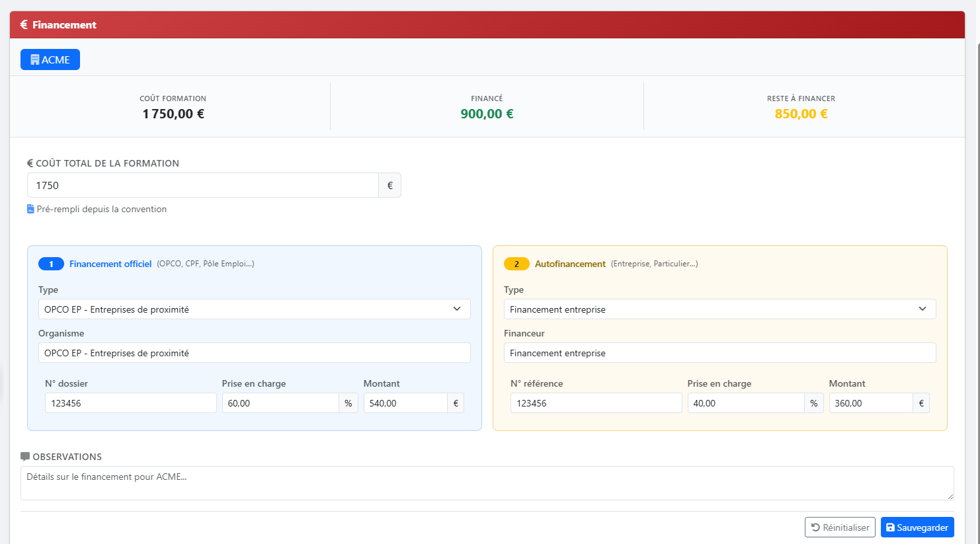The width and height of the screenshot is (980, 544).
Task: Edit the N° dossier field
Action: coord(131,403)
